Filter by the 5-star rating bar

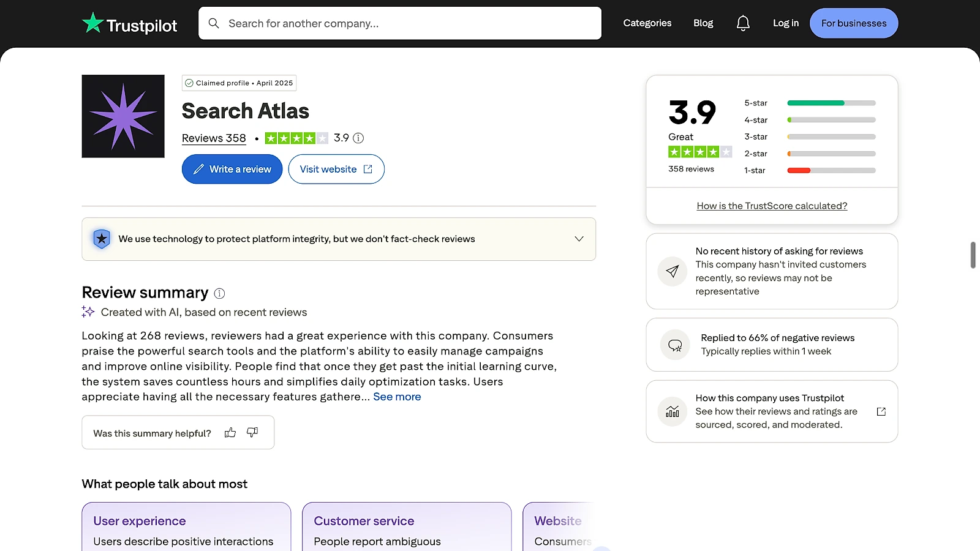click(x=831, y=103)
